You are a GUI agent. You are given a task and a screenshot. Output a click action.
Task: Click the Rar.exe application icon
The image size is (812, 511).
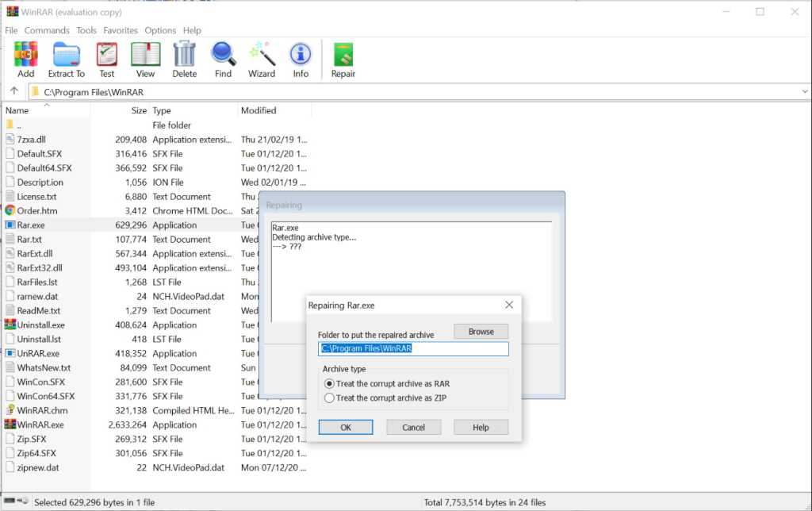[10, 225]
